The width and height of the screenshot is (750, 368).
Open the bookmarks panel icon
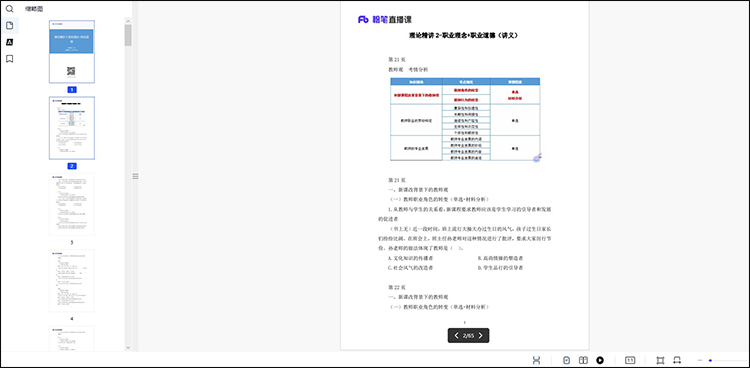click(10, 59)
